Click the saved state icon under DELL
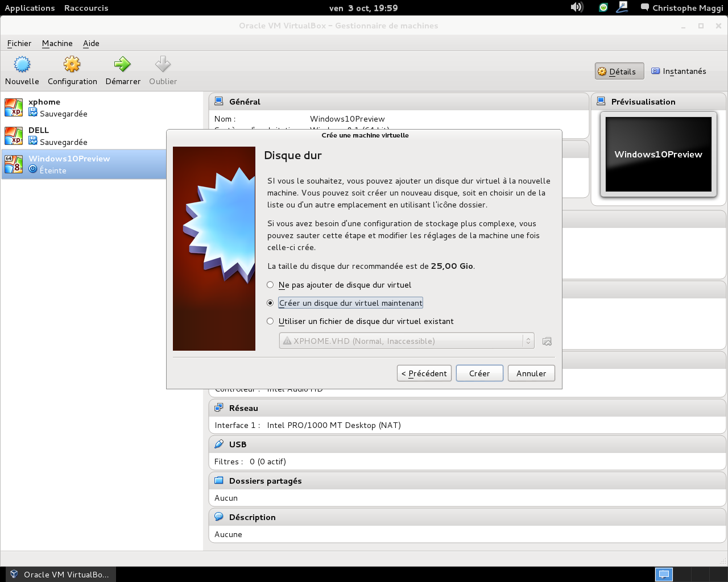728x582 pixels. pos(33,141)
